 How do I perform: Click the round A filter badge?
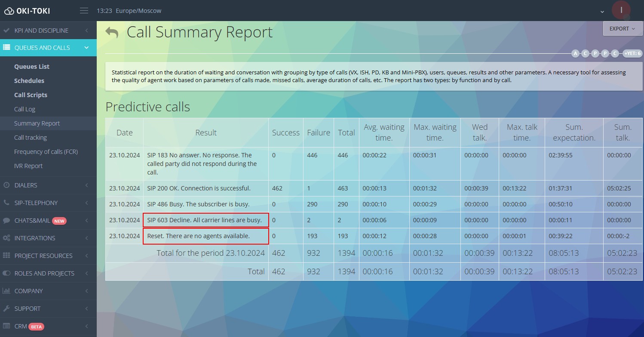pos(575,53)
